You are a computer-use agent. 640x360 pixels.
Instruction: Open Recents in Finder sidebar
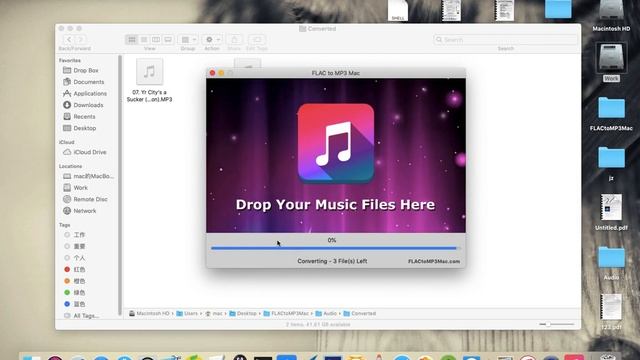click(x=79, y=116)
